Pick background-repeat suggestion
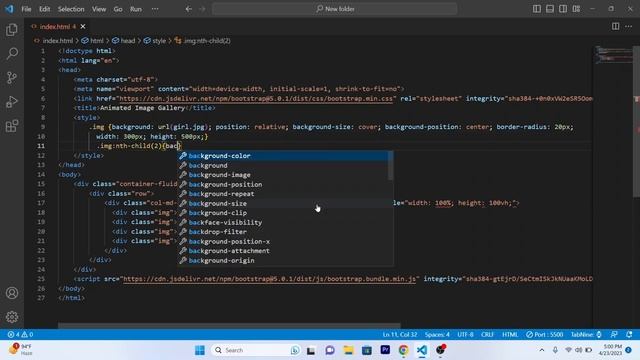The height and width of the screenshot is (360, 640). tap(283, 194)
